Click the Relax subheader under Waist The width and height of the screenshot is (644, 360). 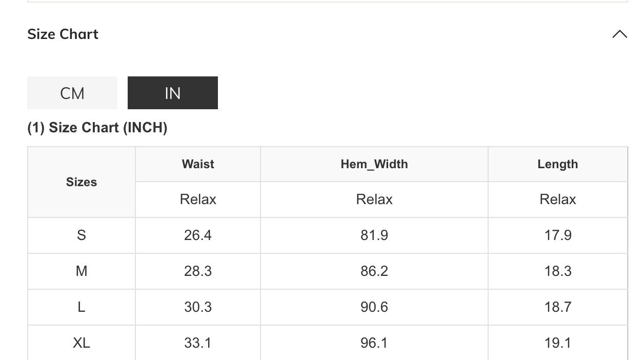point(198,199)
